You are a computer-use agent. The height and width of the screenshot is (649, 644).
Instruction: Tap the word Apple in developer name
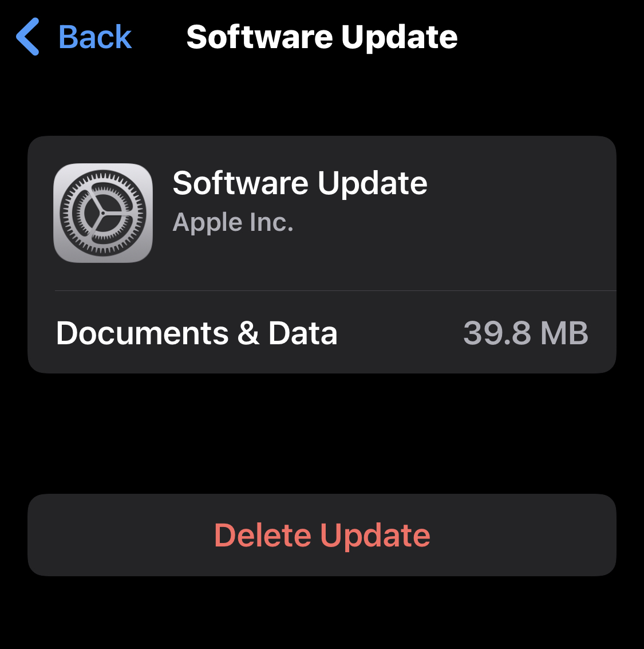pyautogui.click(x=207, y=223)
